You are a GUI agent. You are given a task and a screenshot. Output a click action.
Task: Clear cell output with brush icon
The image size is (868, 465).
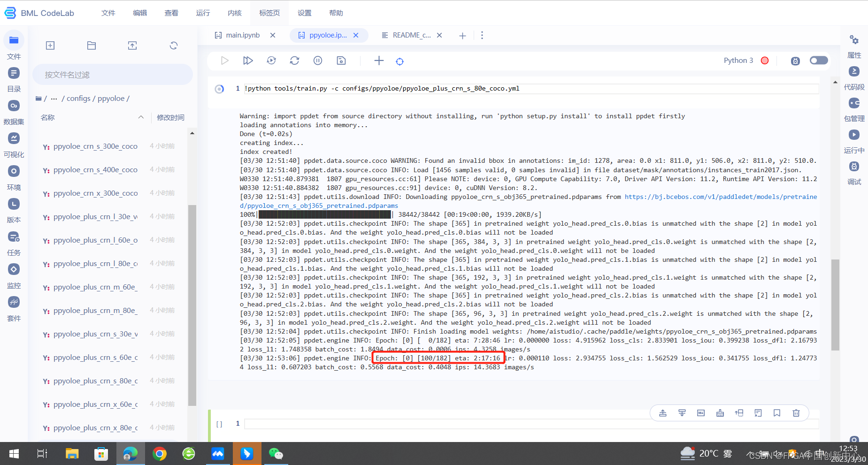[x=720, y=413]
